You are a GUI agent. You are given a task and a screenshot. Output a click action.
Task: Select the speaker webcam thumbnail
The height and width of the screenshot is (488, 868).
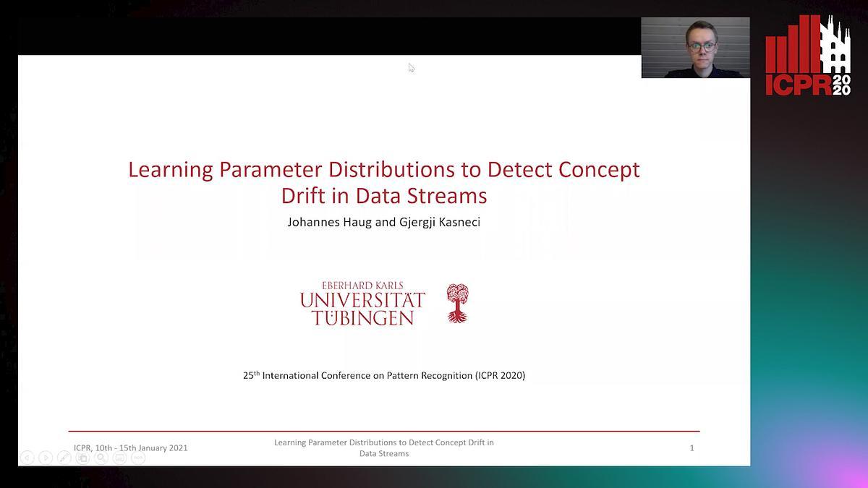(x=695, y=48)
